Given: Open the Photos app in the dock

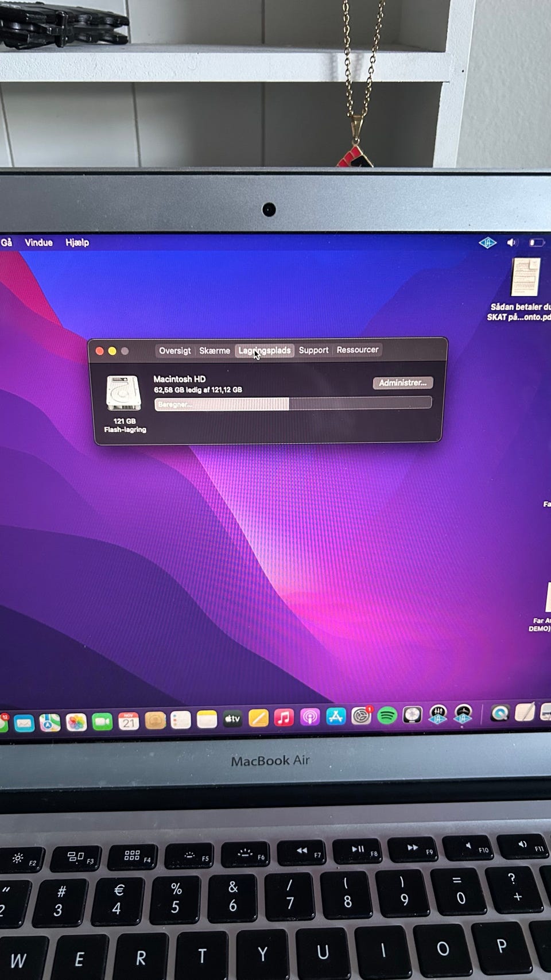Looking at the screenshot, I should point(76,722).
